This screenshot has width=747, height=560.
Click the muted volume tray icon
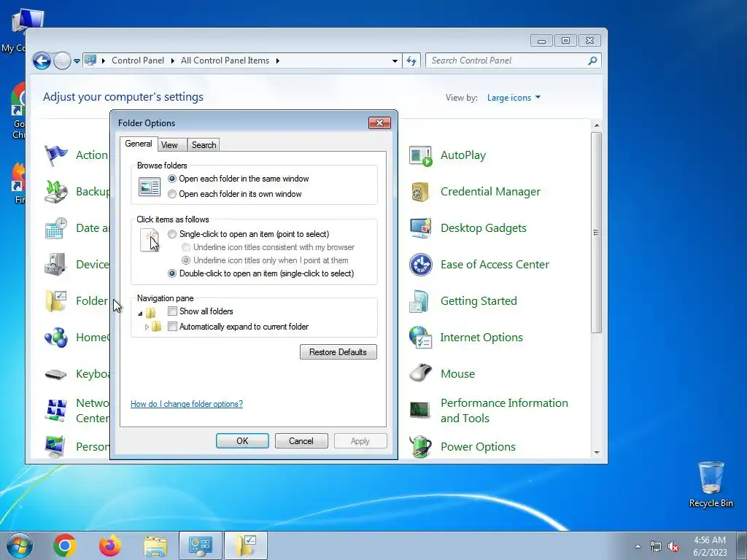673,546
